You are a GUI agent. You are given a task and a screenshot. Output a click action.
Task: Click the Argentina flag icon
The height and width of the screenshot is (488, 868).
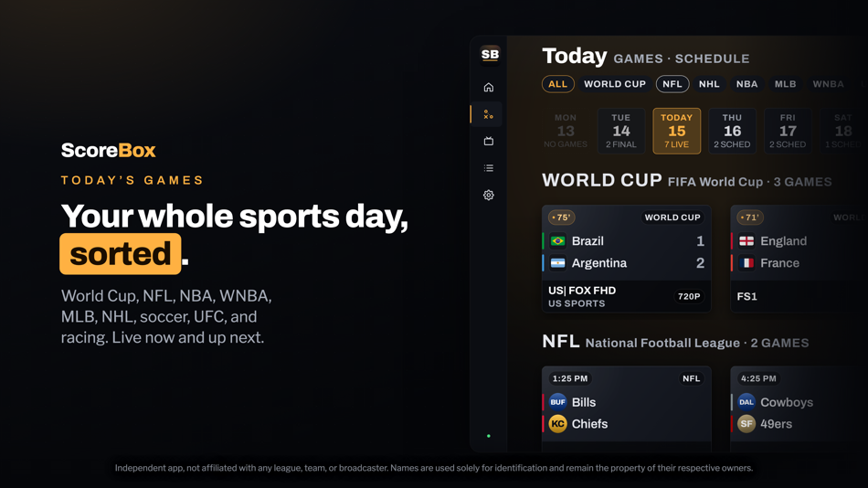click(558, 263)
